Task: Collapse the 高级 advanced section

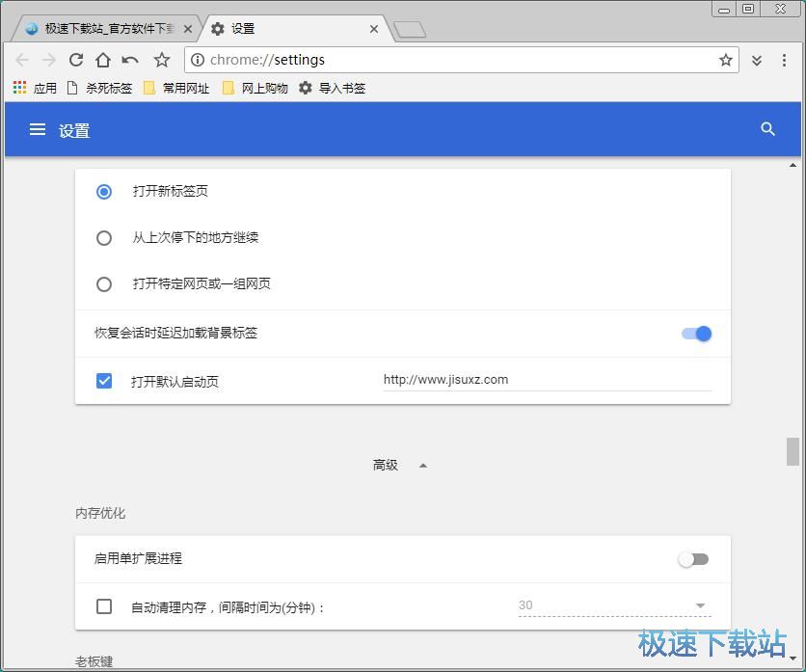Action: pos(400,466)
